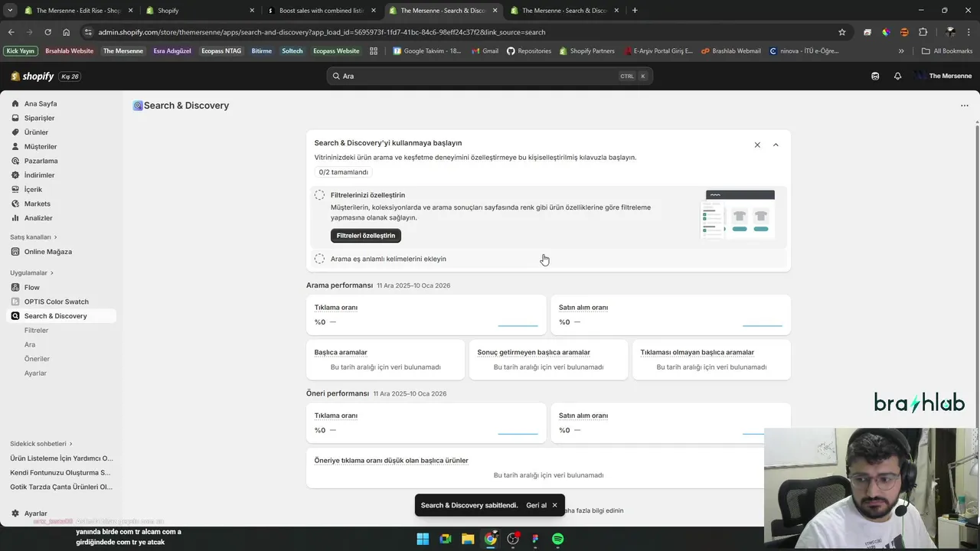Open 'Kendi Fontunuzu Oluşturma' Sidekick chat
980x551 pixels.
click(61, 473)
